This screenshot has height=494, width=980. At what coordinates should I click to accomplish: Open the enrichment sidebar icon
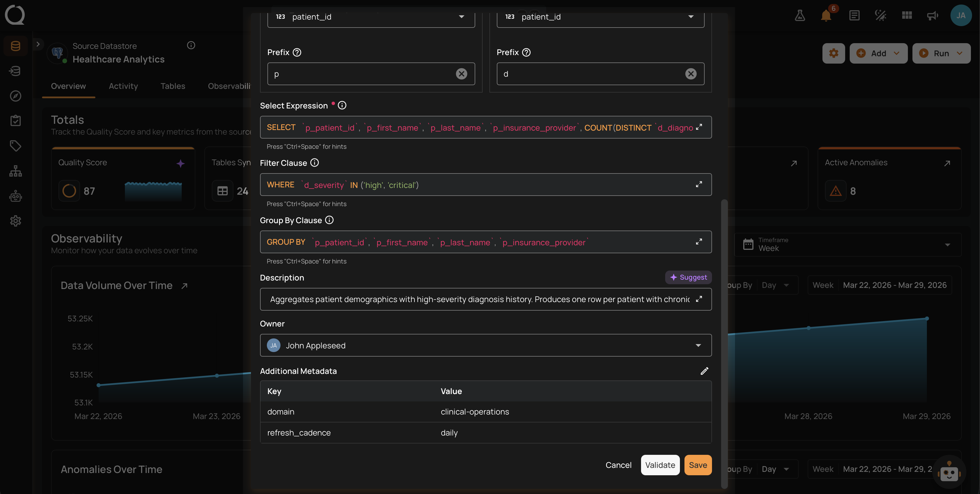pyautogui.click(x=15, y=71)
